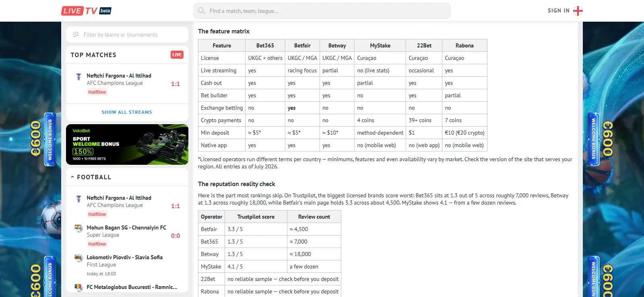Click the Betfair column header

[302, 45]
